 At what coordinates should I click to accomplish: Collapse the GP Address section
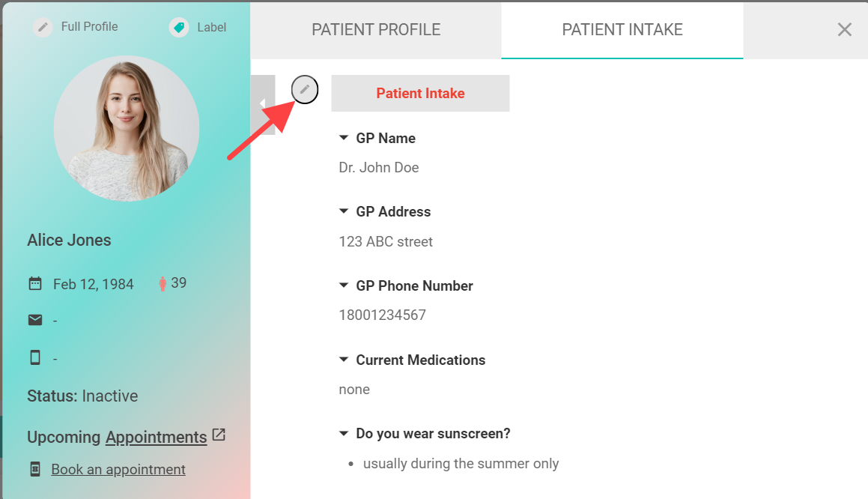click(x=344, y=211)
